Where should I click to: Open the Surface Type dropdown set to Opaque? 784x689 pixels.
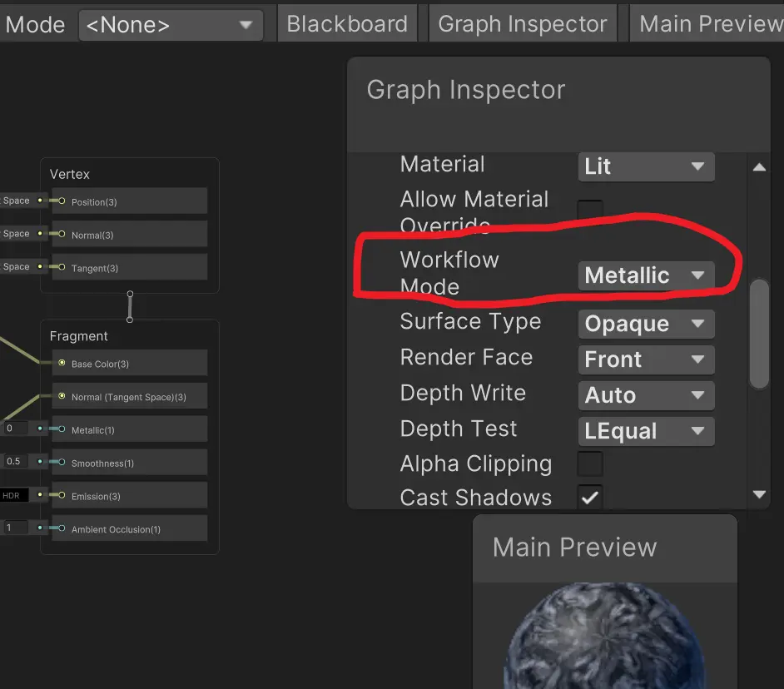click(646, 324)
